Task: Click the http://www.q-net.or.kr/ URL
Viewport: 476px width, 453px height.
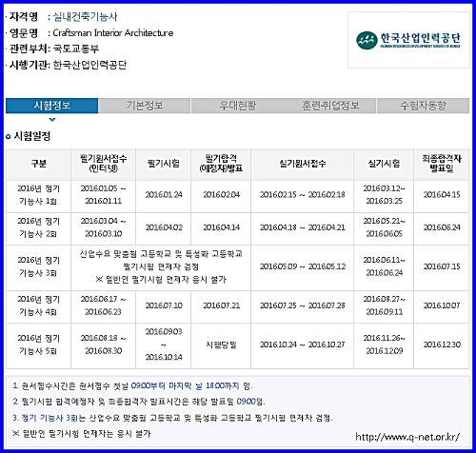Action: (x=407, y=437)
